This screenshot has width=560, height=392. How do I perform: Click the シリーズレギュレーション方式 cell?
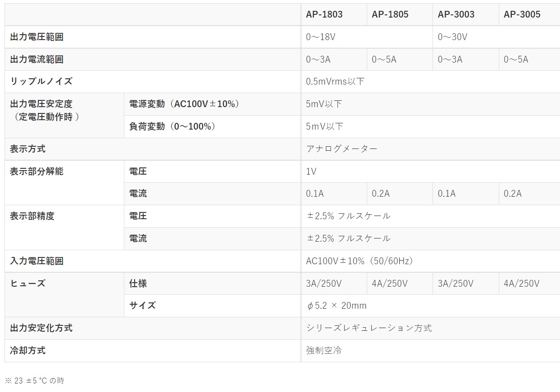(x=369, y=328)
